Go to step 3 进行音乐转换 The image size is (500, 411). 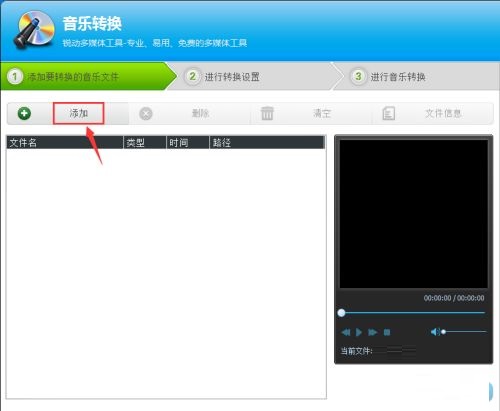coord(416,76)
